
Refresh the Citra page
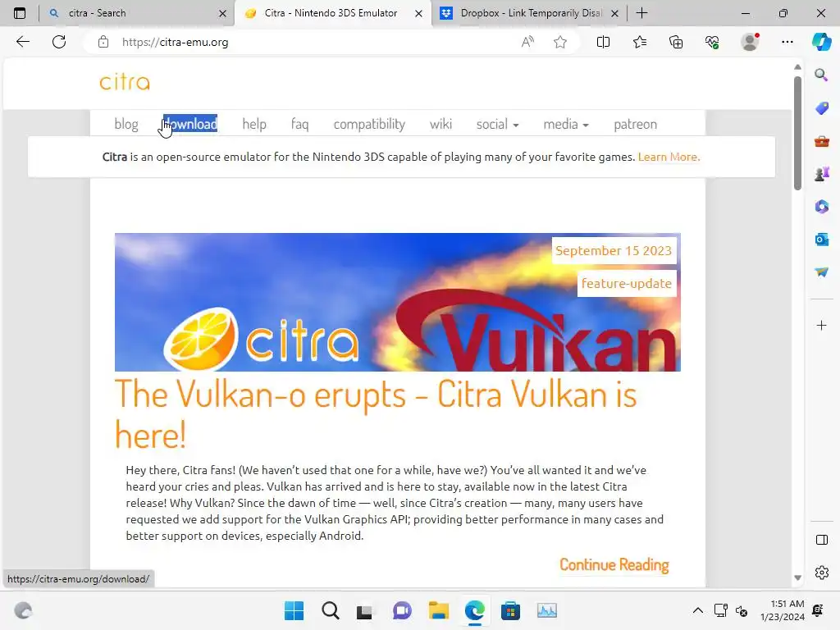click(59, 42)
